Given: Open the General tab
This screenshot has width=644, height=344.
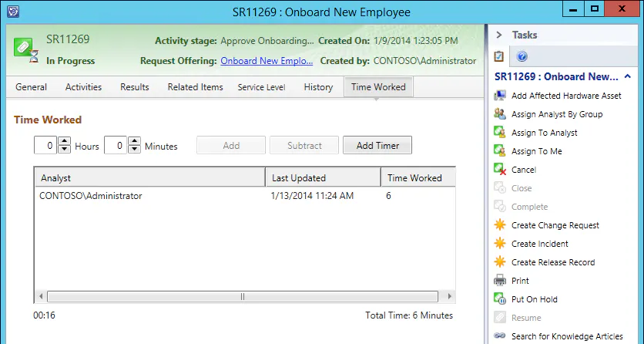Looking at the screenshot, I should [x=32, y=87].
